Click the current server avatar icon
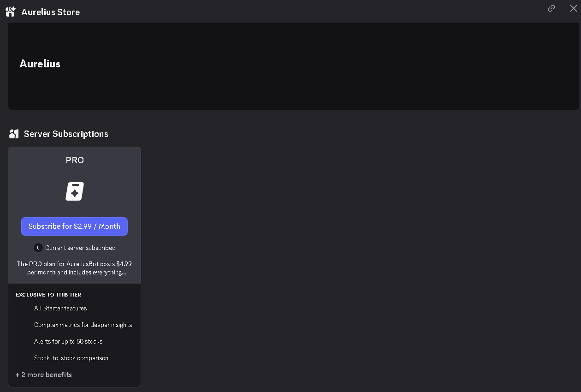 [x=38, y=248]
